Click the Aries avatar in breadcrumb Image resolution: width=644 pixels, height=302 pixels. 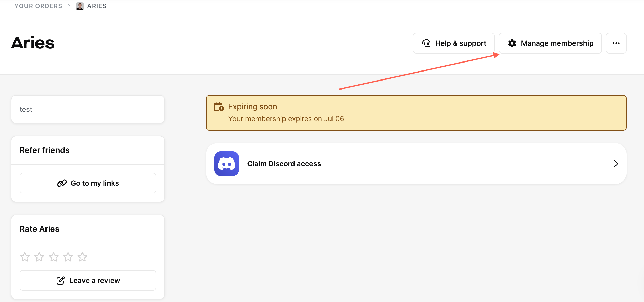[x=80, y=6]
